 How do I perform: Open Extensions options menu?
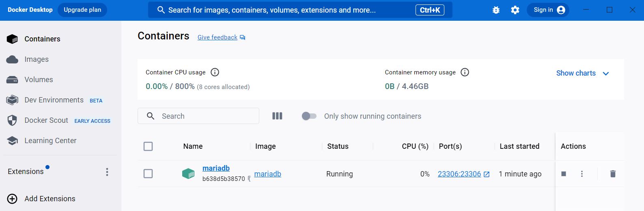pos(107,172)
